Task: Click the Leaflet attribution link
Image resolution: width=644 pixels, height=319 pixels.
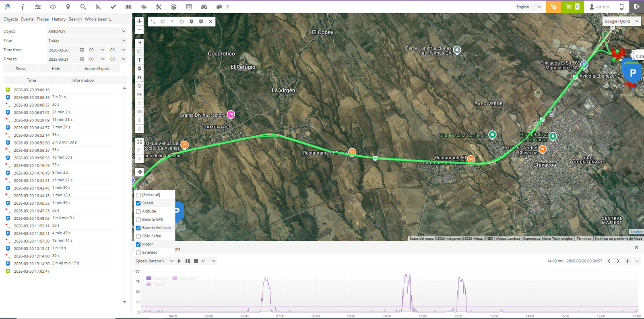Action: [x=636, y=232]
